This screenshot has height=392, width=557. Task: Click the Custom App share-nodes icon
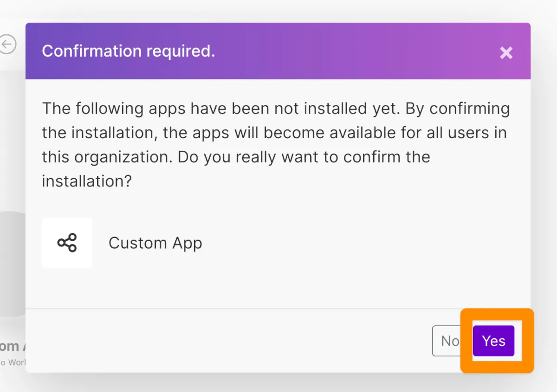67,243
